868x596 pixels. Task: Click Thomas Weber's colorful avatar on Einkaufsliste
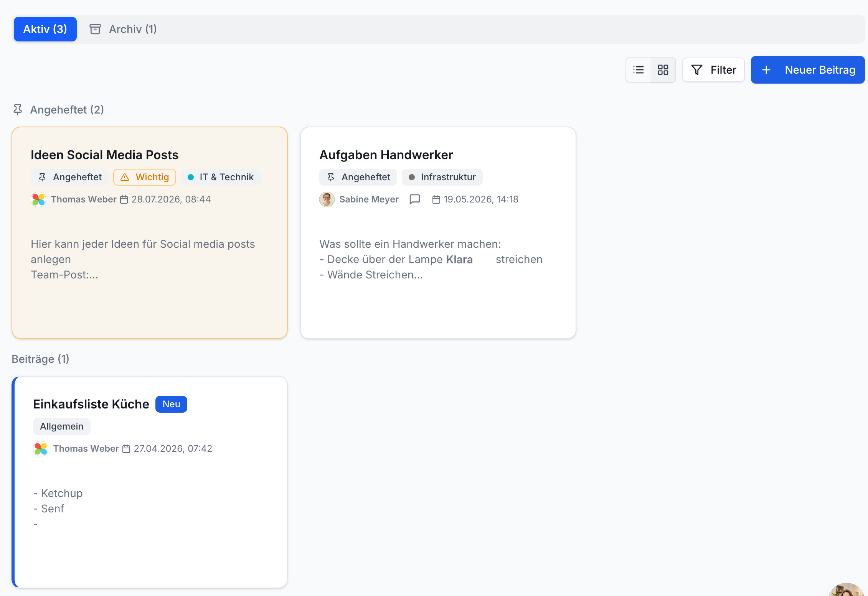click(x=41, y=449)
